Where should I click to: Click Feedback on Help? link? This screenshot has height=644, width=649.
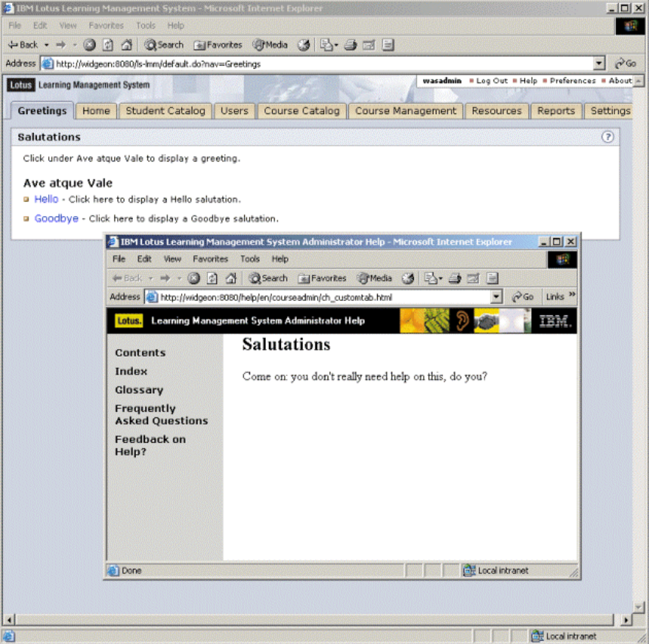[x=150, y=445]
